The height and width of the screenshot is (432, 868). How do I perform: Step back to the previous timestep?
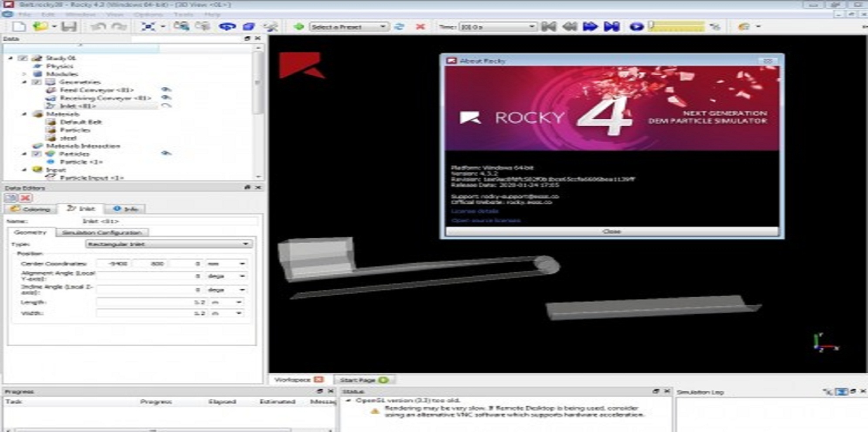coord(570,27)
